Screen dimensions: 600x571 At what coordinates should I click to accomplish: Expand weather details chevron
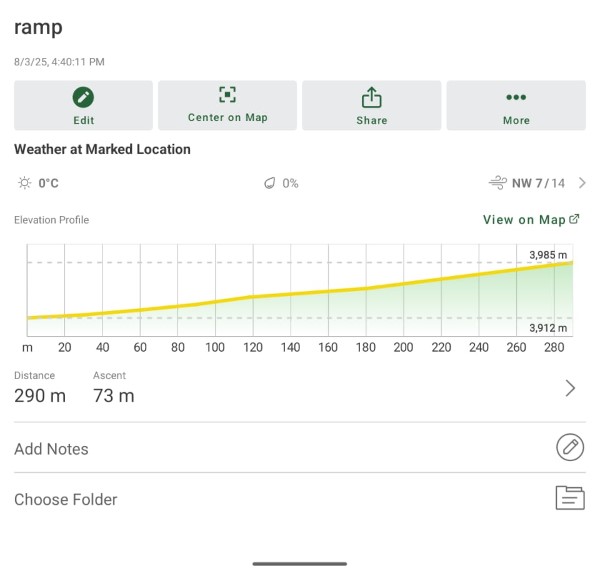tap(582, 183)
